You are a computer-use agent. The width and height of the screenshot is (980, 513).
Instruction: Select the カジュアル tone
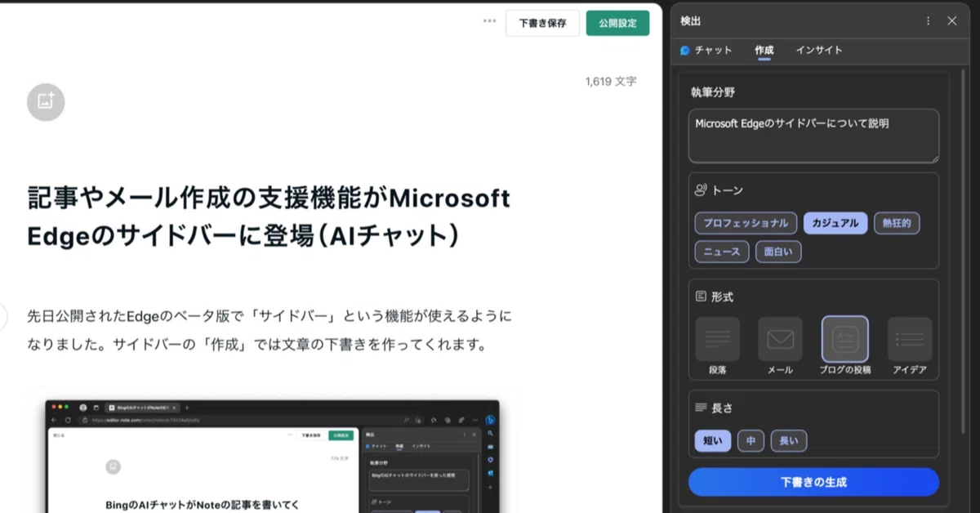click(x=835, y=223)
